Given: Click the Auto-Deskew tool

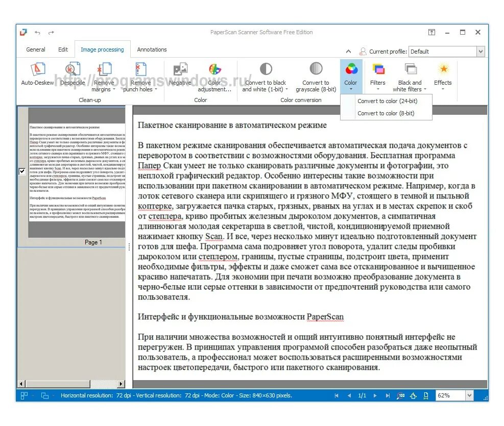Looking at the screenshot, I should (x=38, y=74).
